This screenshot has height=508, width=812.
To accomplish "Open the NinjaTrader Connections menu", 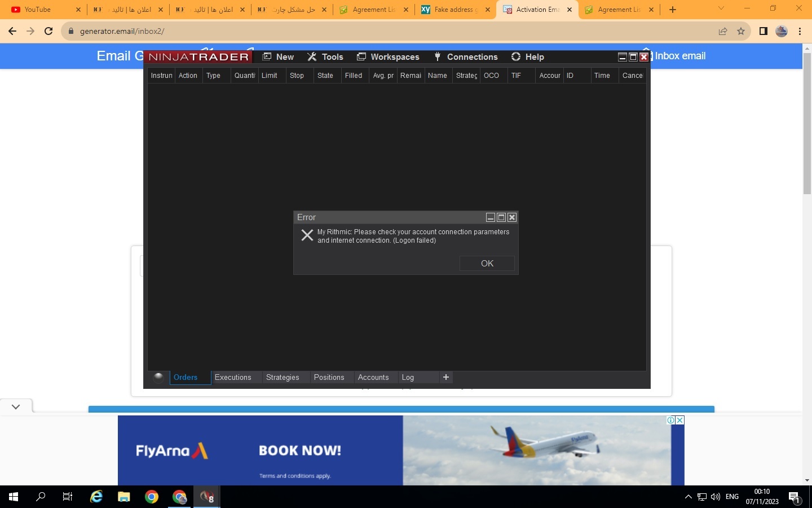I will (x=466, y=57).
